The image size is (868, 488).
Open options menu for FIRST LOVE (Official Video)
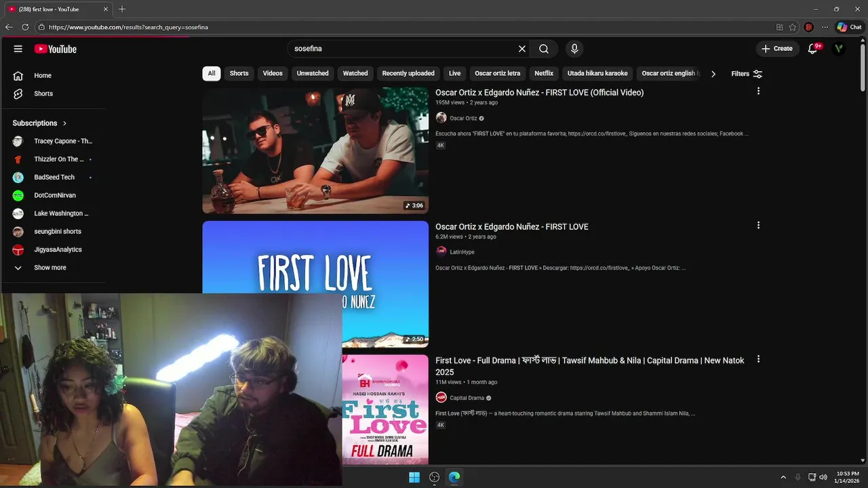pyautogui.click(x=758, y=91)
